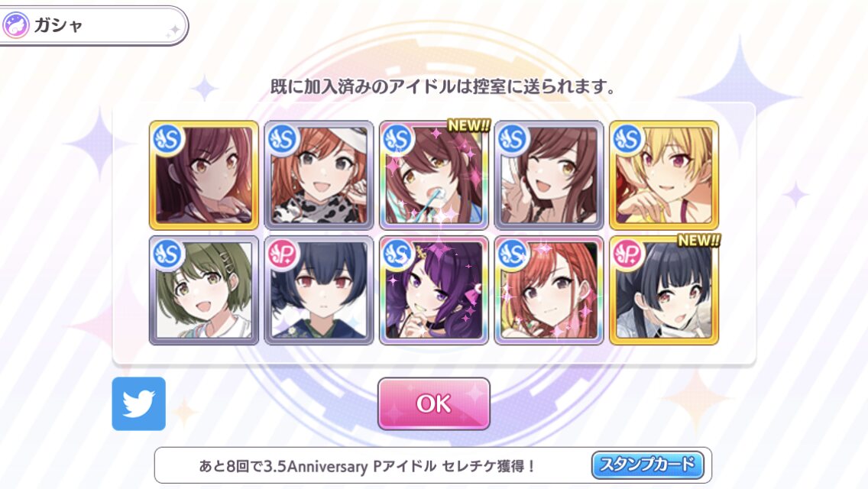
Task: Confirm results with the pink OK button
Action: [433, 403]
